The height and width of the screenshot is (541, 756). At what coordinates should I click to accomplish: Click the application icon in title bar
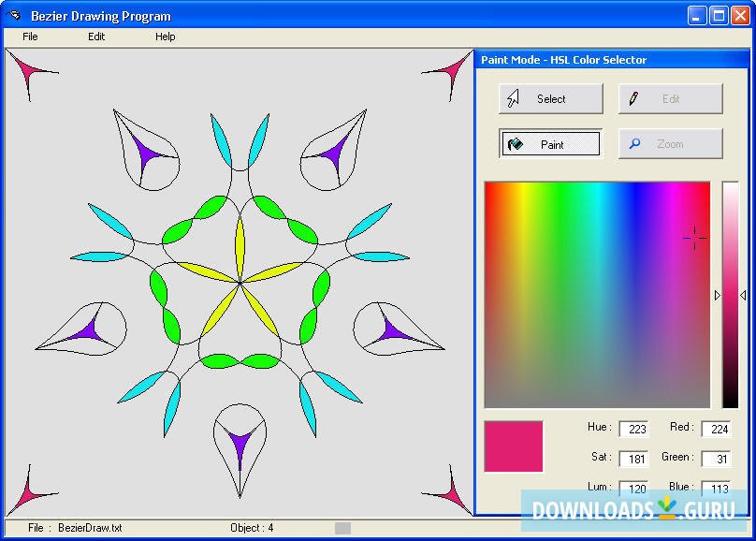tap(14, 16)
